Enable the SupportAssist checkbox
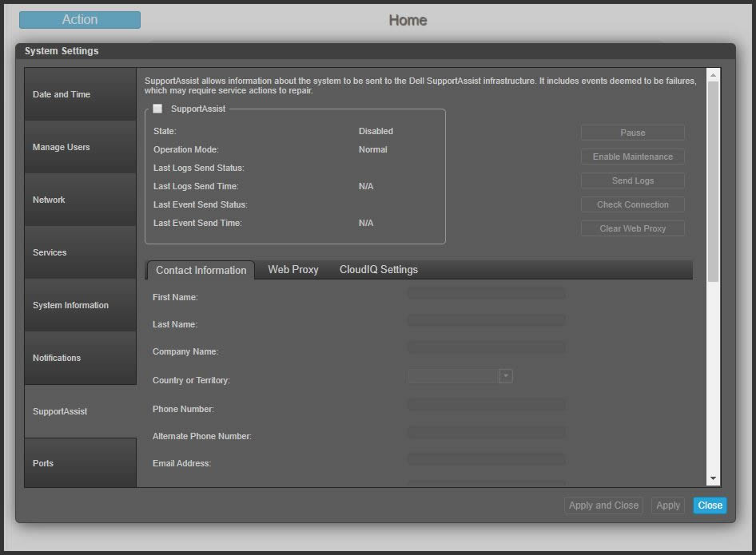This screenshot has height=555, width=756. tap(157, 109)
